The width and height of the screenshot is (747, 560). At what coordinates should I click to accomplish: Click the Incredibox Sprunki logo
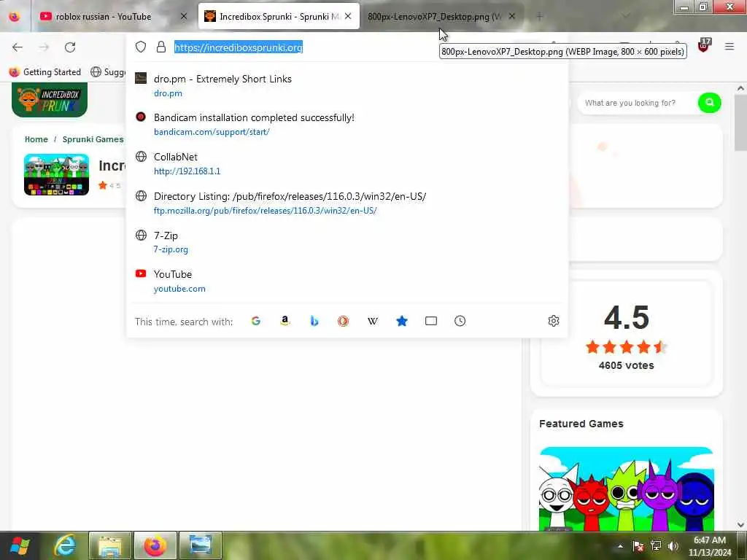50,99
